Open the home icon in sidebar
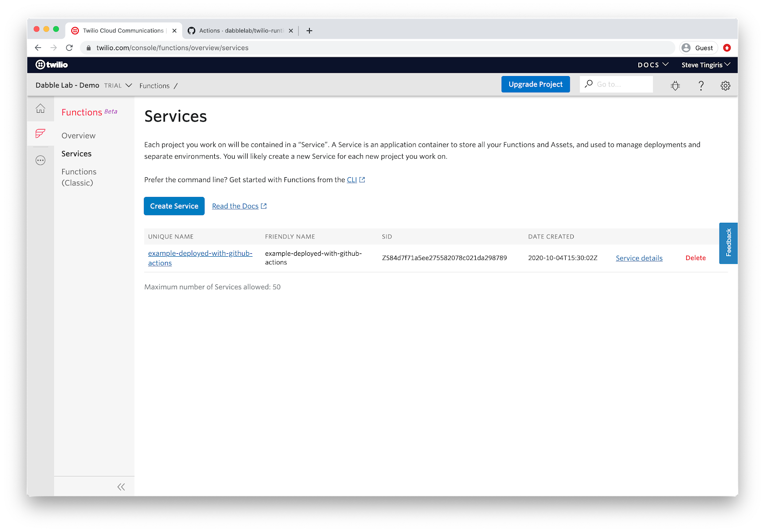Viewport: 765px width, 532px height. (41, 109)
